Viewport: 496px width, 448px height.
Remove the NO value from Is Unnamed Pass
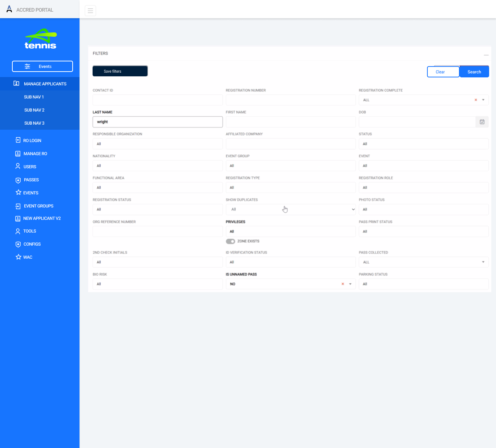pyautogui.click(x=342, y=284)
